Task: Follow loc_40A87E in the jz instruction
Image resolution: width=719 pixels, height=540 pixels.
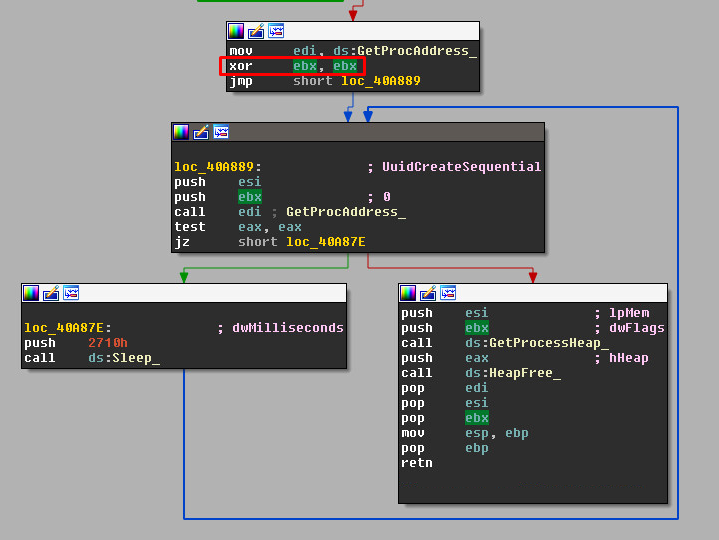Action: [326, 242]
